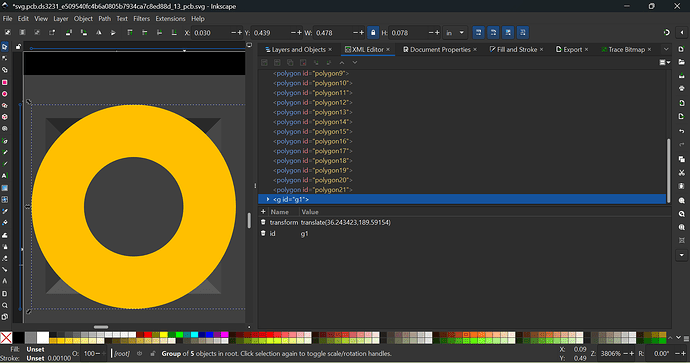Delete the transform attribute with trash icon

263,222
